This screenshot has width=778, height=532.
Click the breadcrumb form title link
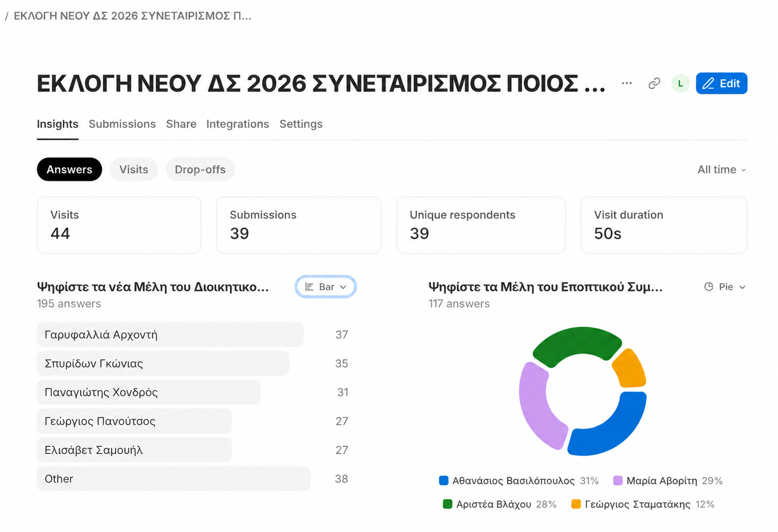click(132, 16)
